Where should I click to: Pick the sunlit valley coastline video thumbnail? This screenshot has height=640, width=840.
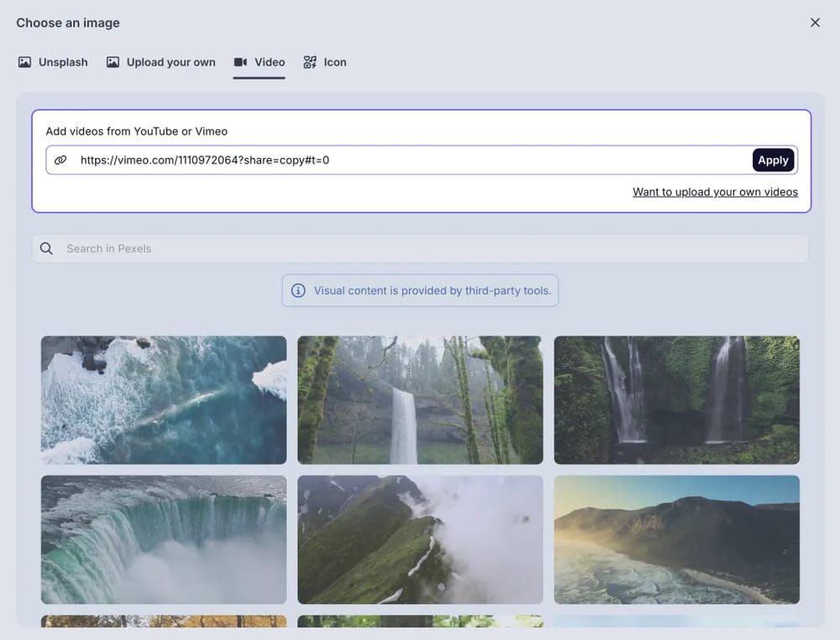pos(676,539)
